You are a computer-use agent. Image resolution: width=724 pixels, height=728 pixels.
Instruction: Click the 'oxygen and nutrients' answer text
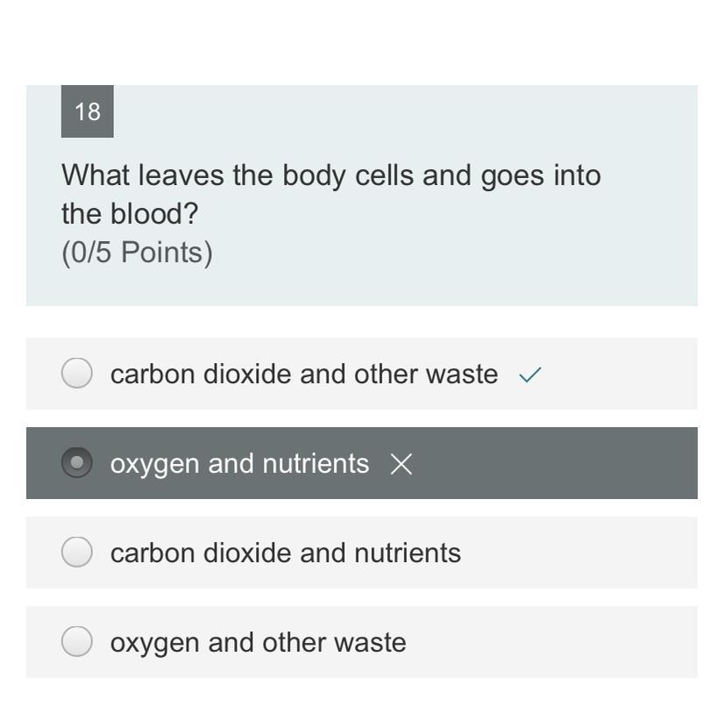tap(239, 464)
